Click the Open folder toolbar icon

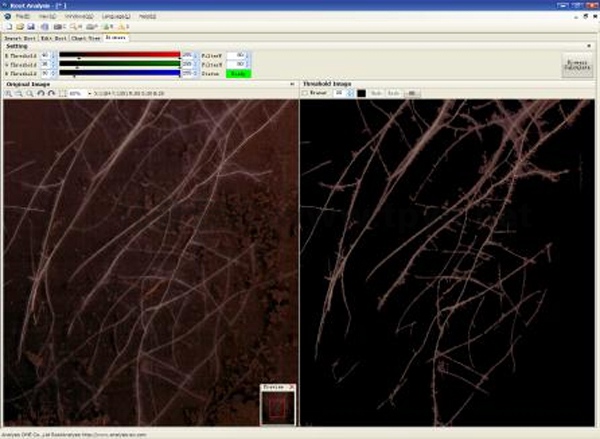[19, 27]
